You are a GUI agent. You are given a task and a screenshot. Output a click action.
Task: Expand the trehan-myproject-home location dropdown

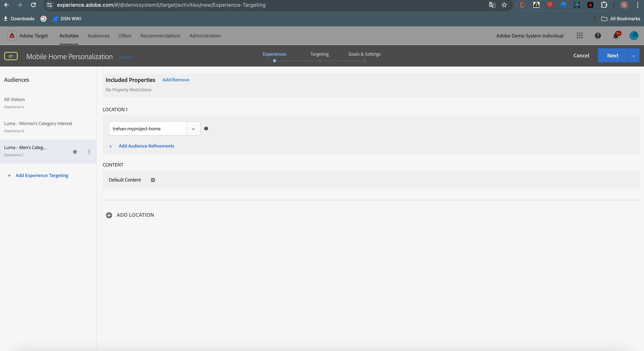pyautogui.click(x=193, y=129)
